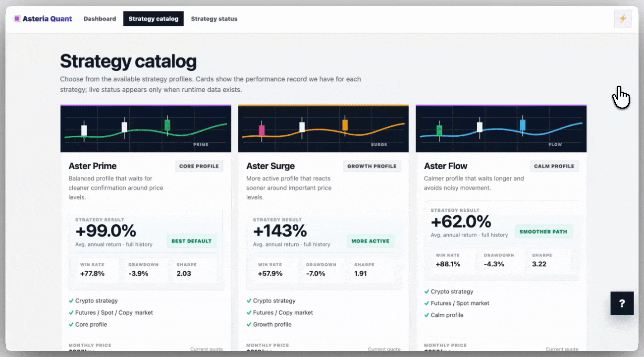644x357 pixels.
Task: Click the Asteria Quant purple logo square
Action: (17, 19)
